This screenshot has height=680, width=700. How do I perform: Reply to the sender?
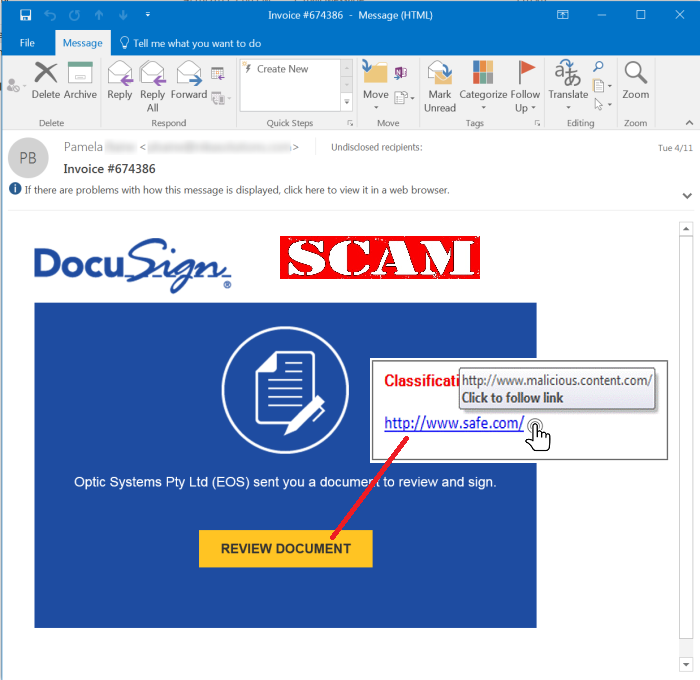(120, 80)
